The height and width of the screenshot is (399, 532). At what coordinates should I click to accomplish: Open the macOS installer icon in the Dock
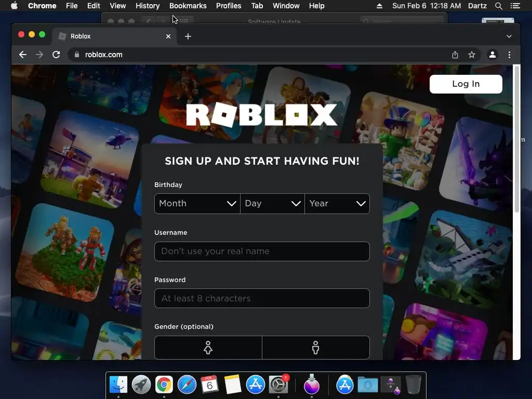312,385
